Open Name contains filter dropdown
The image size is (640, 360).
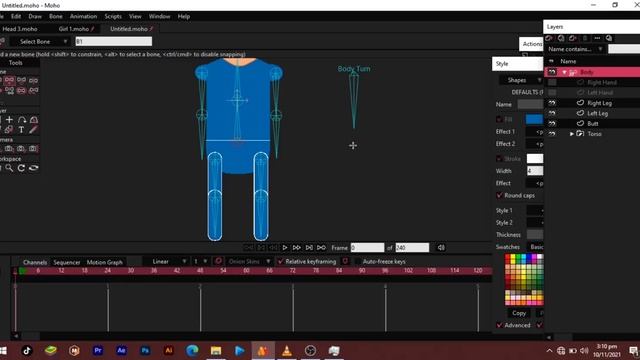point(576,49)
